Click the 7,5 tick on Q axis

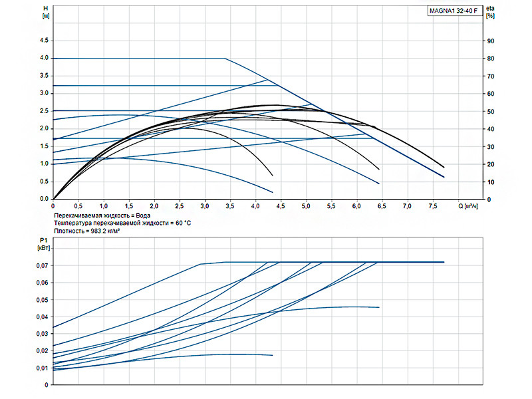(433, 206)
